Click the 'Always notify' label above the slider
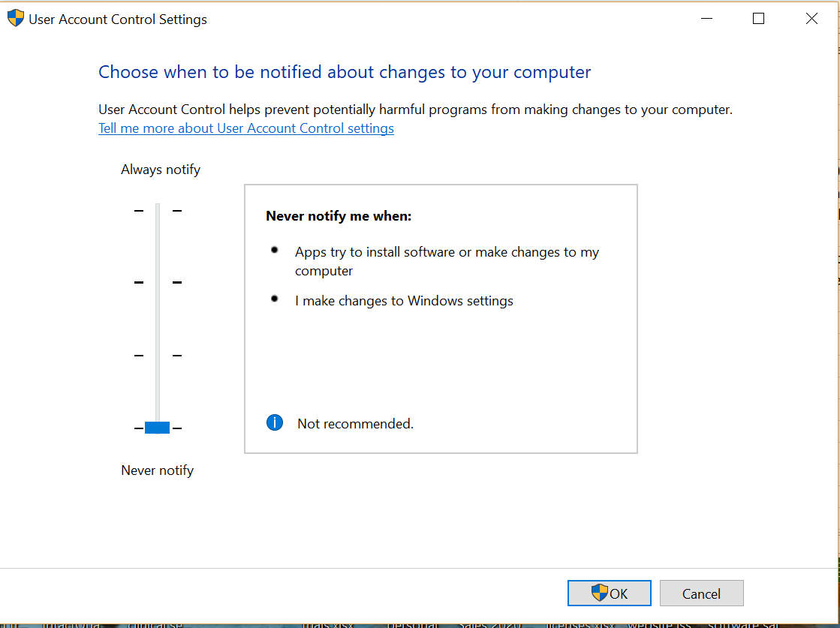840x628 pixels. (x=161, y=170)
